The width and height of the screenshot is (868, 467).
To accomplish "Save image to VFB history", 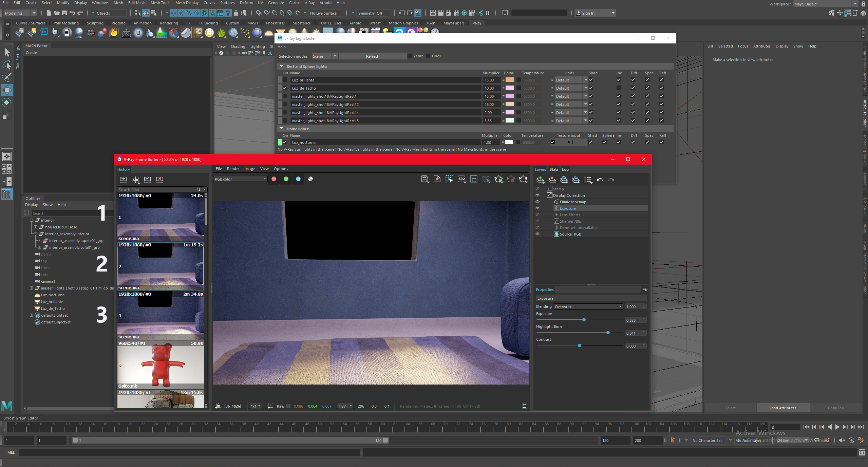I will pos(123,179).
